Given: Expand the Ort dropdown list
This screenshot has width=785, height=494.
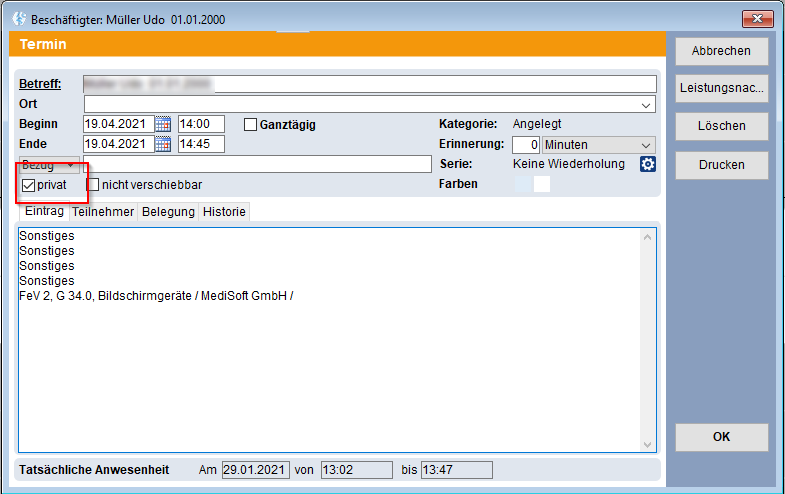Looking at the screenshot, I should [646, 104].
